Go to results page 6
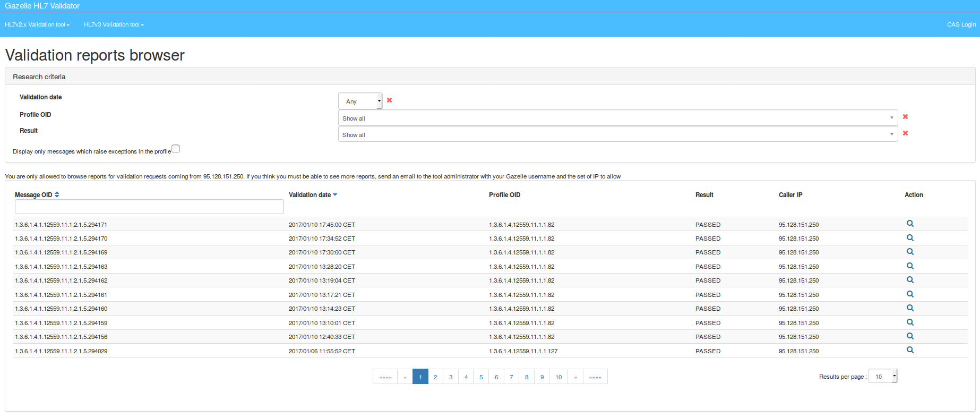The image size is (980, 417). point(496,377)
